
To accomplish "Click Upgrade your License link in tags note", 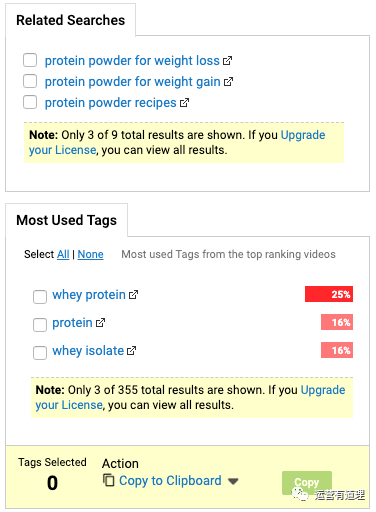I will coord(190,397).
